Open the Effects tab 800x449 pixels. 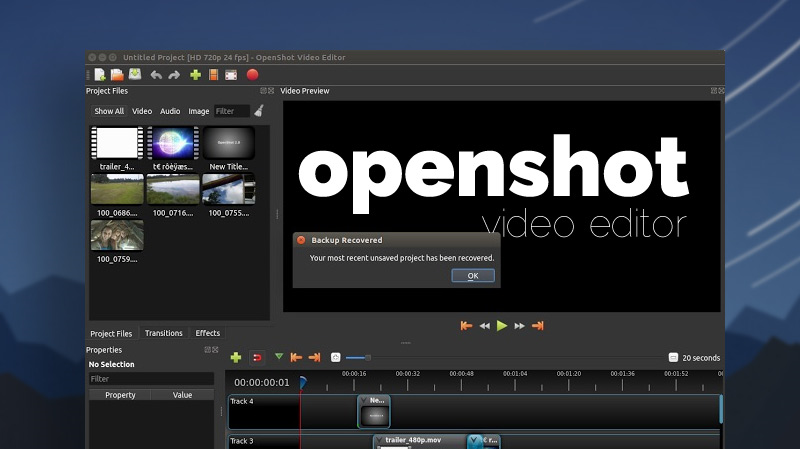click(x=208, y=333)
